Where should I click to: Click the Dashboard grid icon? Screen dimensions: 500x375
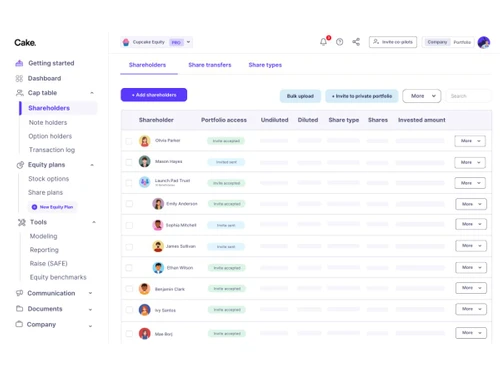[19, 78]
